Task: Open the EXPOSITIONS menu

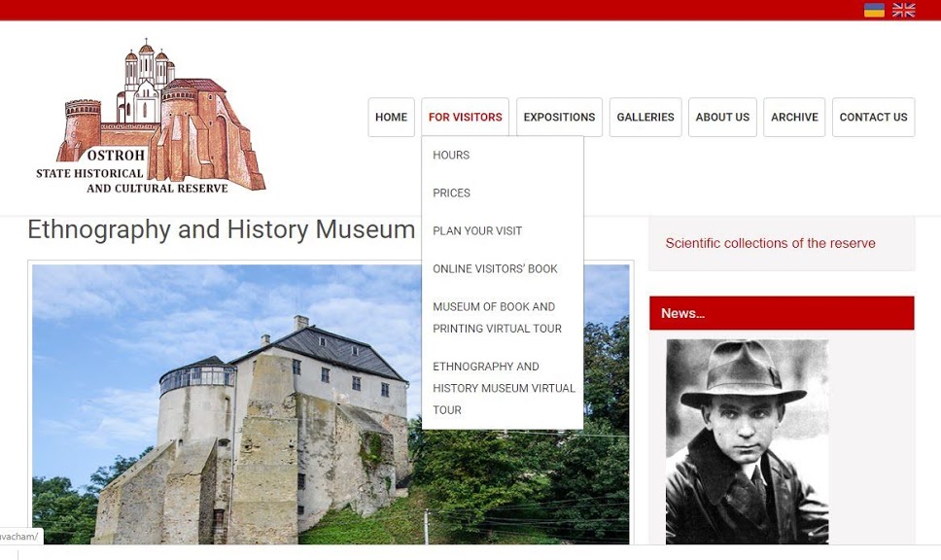Action: 559,117
